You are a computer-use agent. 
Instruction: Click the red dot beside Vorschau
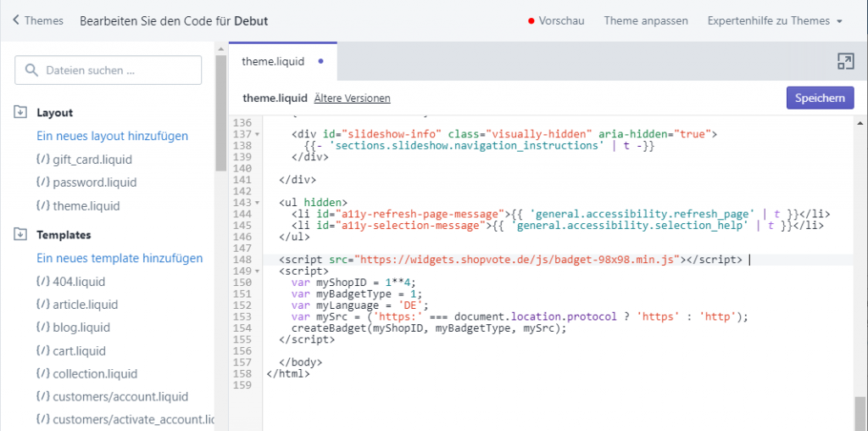(531, 21)
